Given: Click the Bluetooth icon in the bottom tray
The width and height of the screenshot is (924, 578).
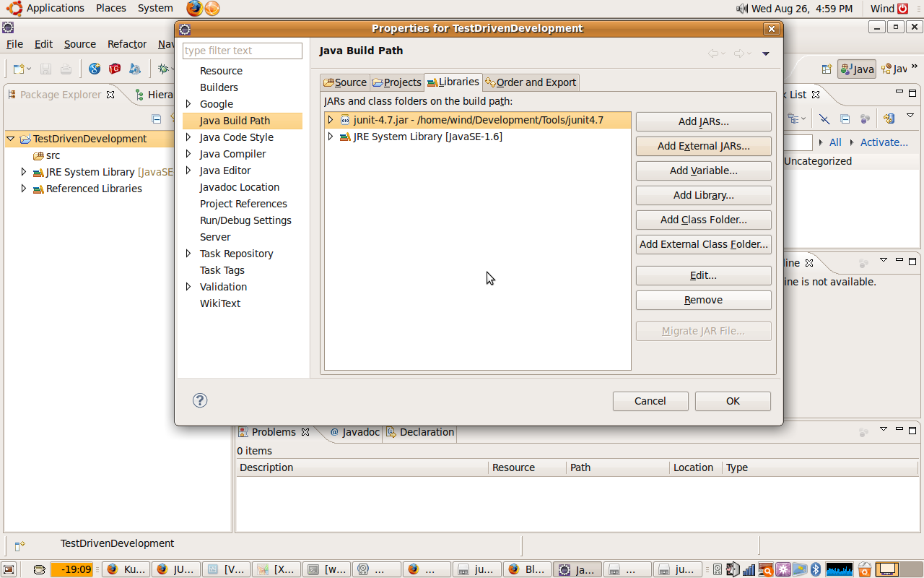Looking at the screenshot, I should 816,569.
